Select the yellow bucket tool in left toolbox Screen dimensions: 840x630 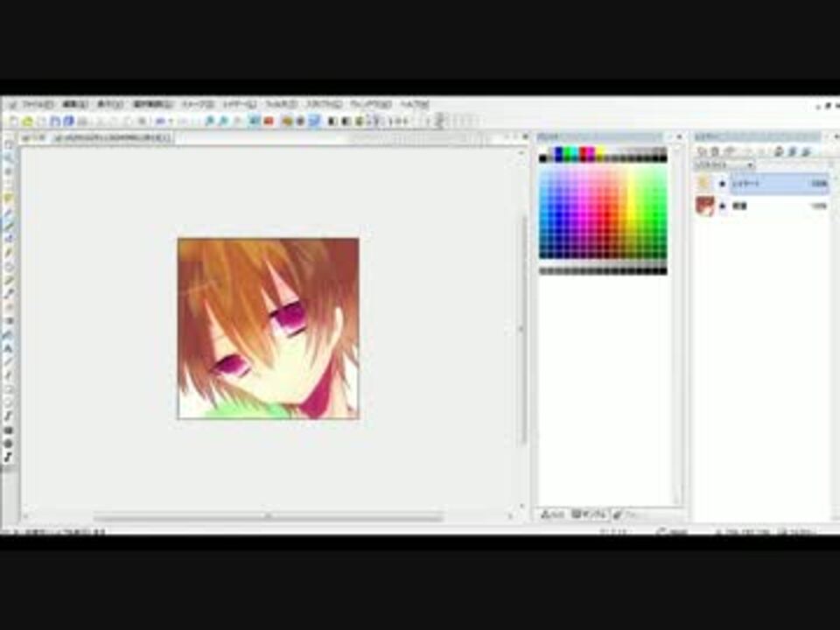(9, 199)
